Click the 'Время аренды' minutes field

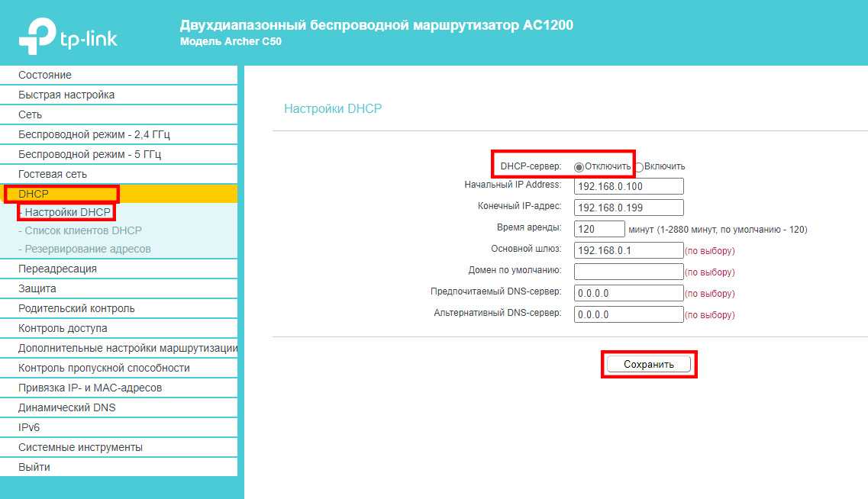[599, 229]
